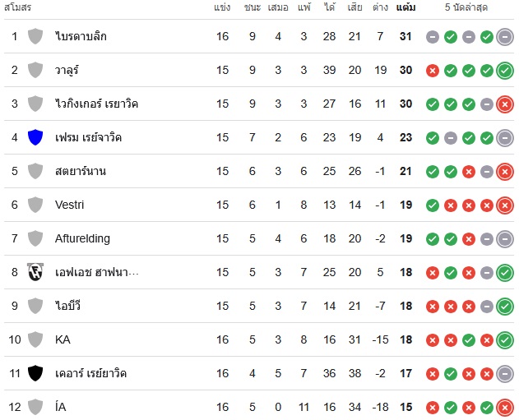Open the Vestri team link
Screen dimensions: 519x420
(x=70, y=205)
